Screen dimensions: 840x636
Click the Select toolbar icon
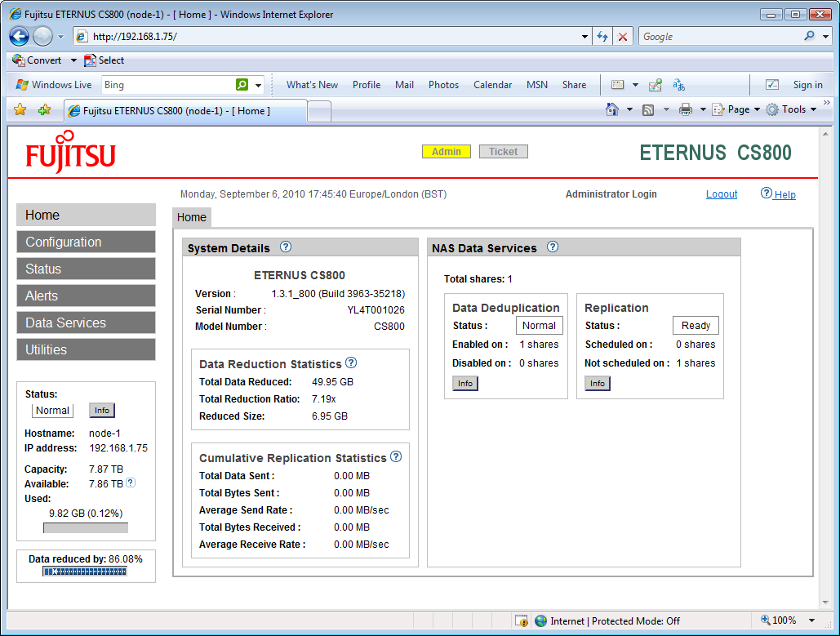pyautogui.click(x=90, y=60)
